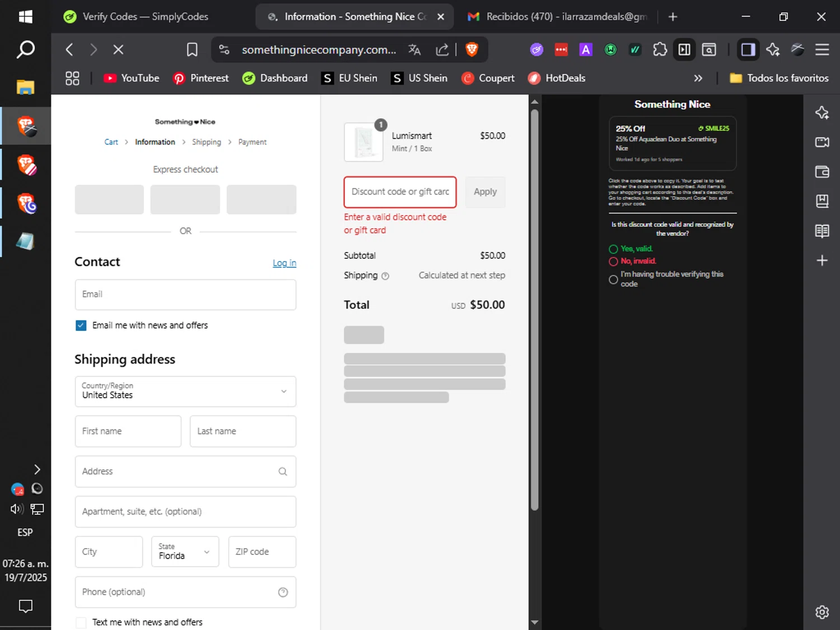Click the Shipping info question mark icon
The image size is (840, 630).
[385, 276]
